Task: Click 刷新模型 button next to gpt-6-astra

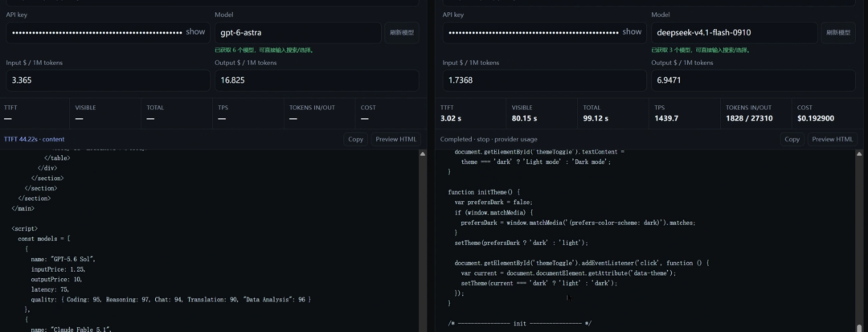Action: (x=403, y=33)
